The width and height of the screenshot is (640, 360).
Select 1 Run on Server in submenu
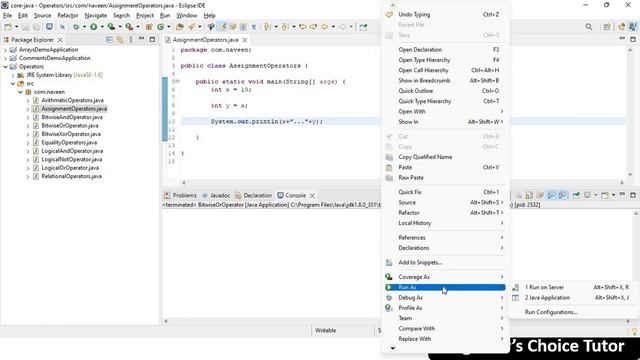pyautogui.click(x=544, y=287)
